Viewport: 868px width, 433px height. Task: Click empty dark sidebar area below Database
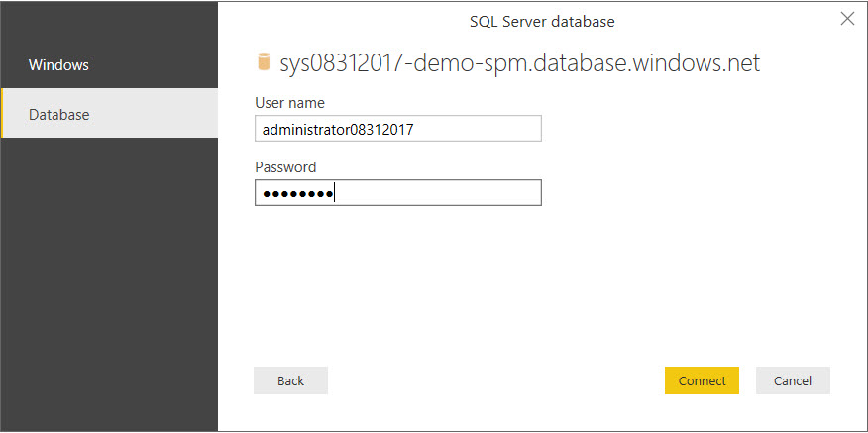pos(109,277)
